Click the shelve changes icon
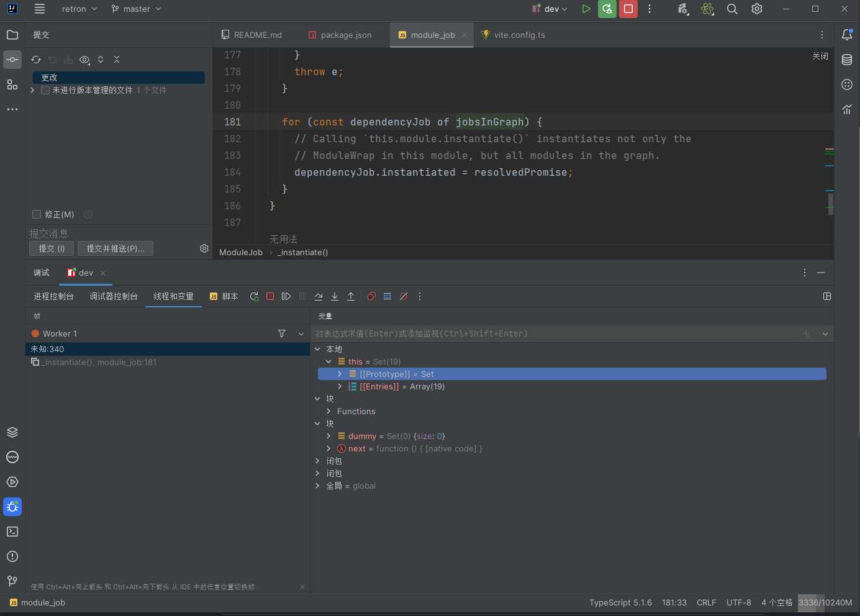Image resolution: width=860 pixels, height=616 pixels. pyautogui.click(x=68, y=60)
